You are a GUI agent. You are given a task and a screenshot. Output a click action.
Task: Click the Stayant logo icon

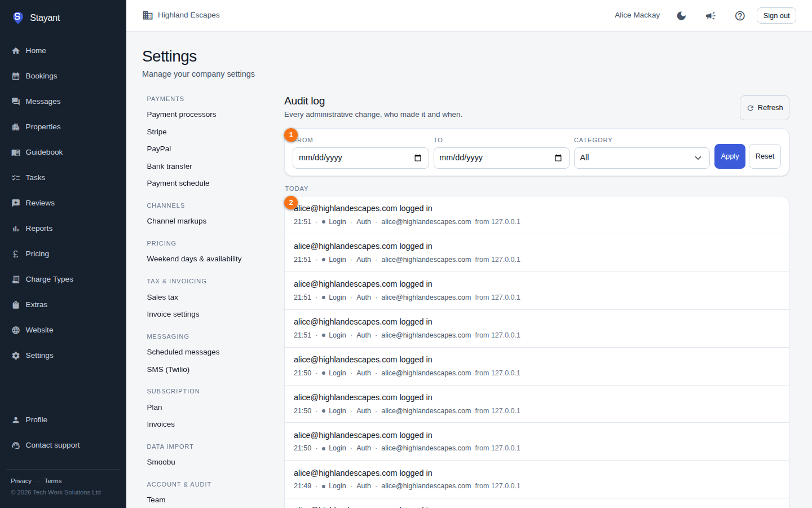point(17,17)
